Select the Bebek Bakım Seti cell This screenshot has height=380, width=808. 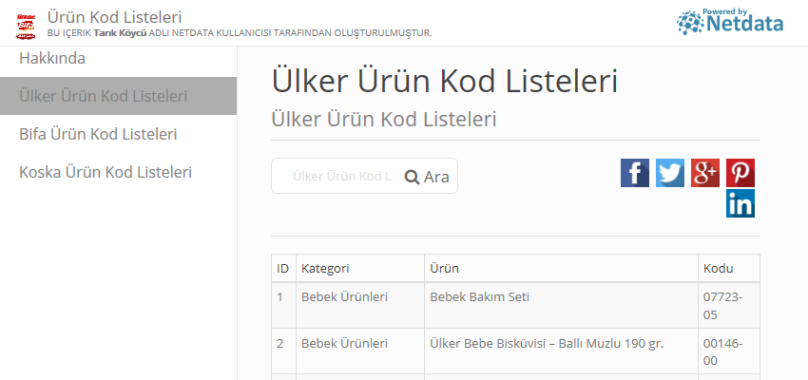561,305
